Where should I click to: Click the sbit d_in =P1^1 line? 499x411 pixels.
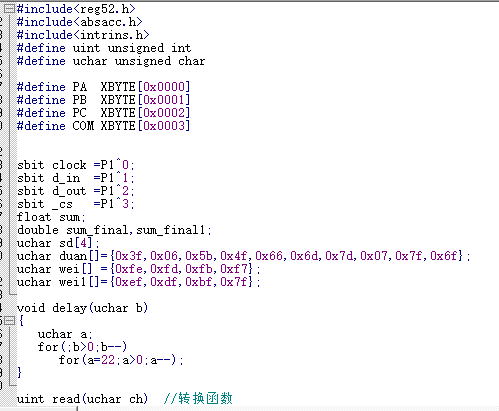(x=76, y=178)
